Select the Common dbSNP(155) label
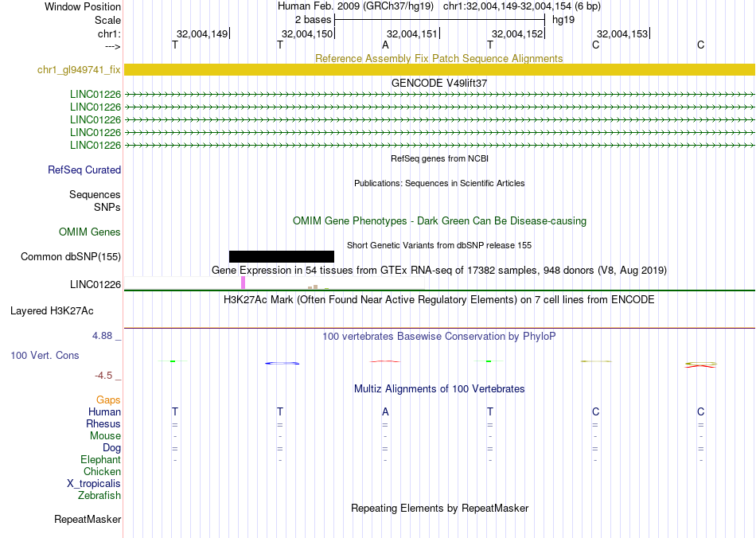 [x=71, y=256]
